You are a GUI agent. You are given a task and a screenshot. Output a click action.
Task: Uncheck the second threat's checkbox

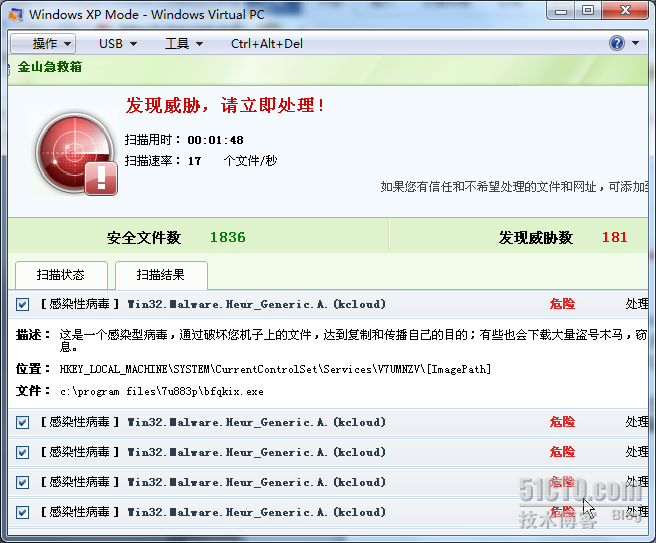click(x=23, y=422)
